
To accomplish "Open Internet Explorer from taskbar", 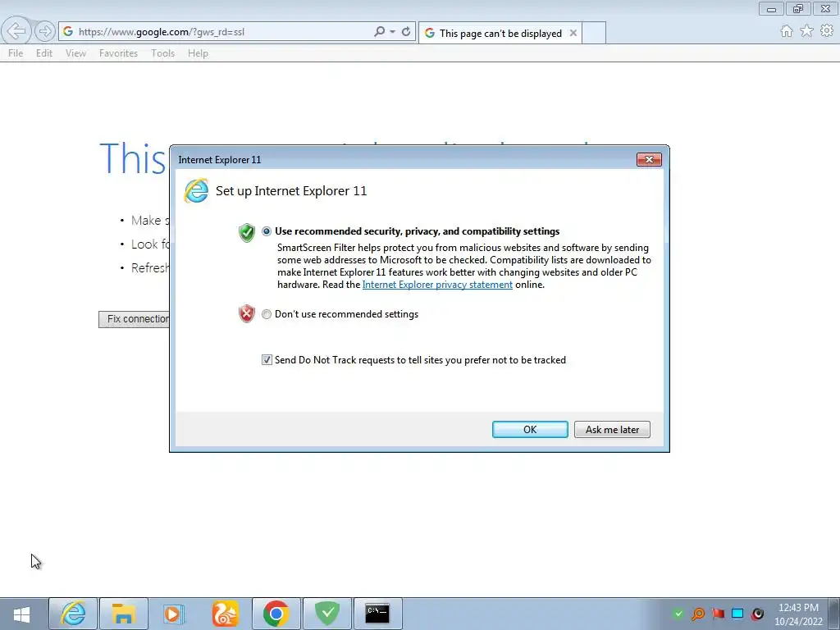I will pos(73,614).
